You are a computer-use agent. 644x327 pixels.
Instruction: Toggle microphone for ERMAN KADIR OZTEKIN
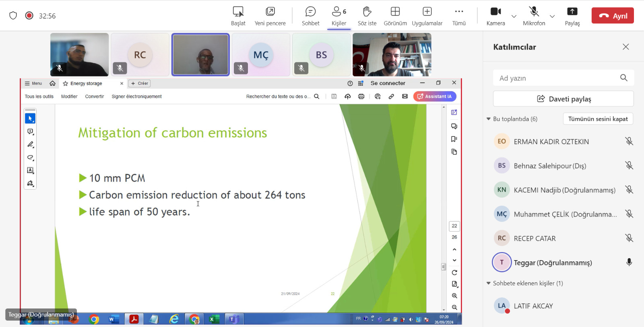(629, 141)
